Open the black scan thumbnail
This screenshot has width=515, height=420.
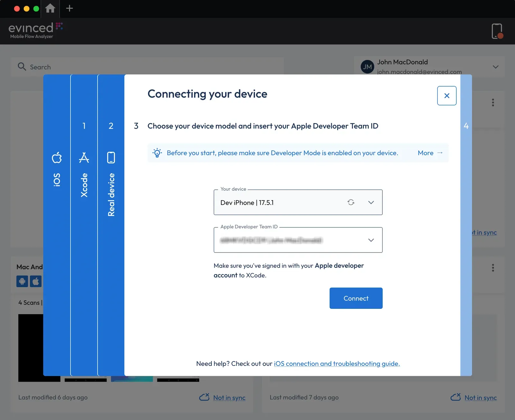click(x=31, y=348)
